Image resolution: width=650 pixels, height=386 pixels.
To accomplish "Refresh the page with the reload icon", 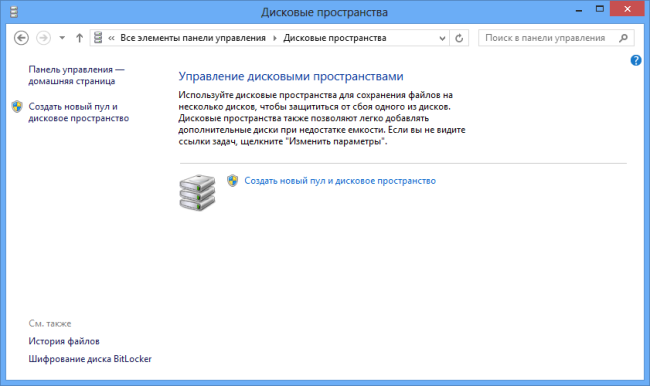I will tap(459, 38).
